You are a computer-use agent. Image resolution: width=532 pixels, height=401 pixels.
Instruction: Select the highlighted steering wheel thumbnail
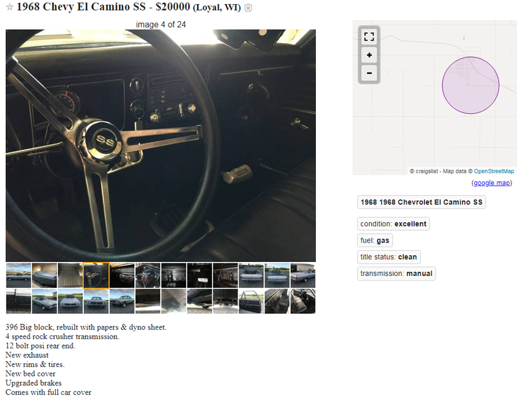(96, 275)
